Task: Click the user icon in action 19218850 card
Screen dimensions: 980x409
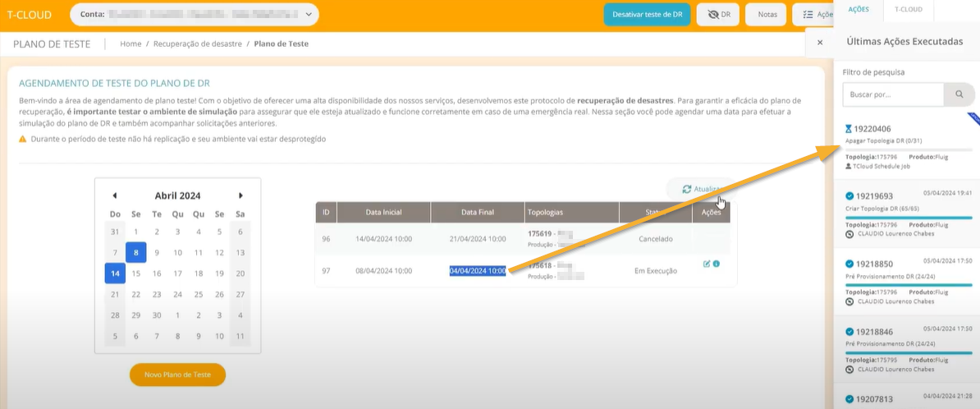Action: pyautogui.click(x=849, y=301)
